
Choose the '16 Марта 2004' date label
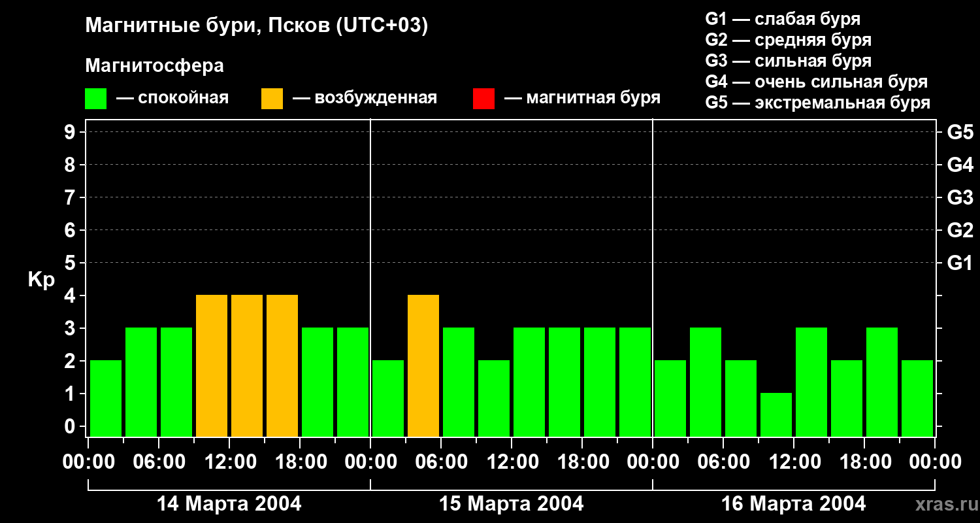click(793, 504)
